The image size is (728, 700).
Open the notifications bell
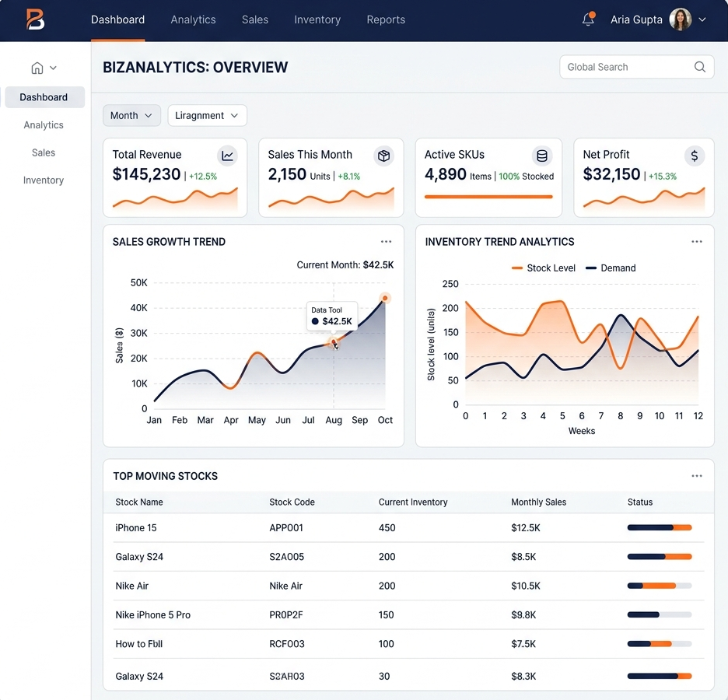coord(588,19)
